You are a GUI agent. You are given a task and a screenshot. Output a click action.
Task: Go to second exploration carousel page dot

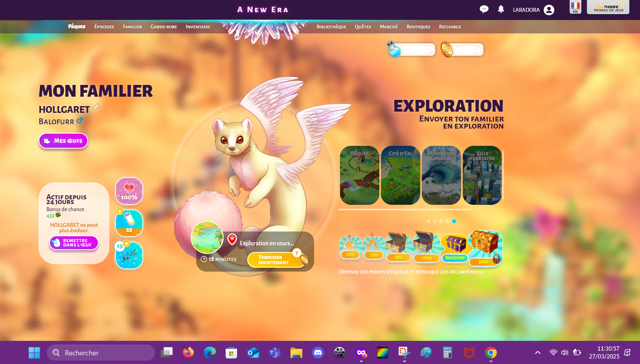435,221
